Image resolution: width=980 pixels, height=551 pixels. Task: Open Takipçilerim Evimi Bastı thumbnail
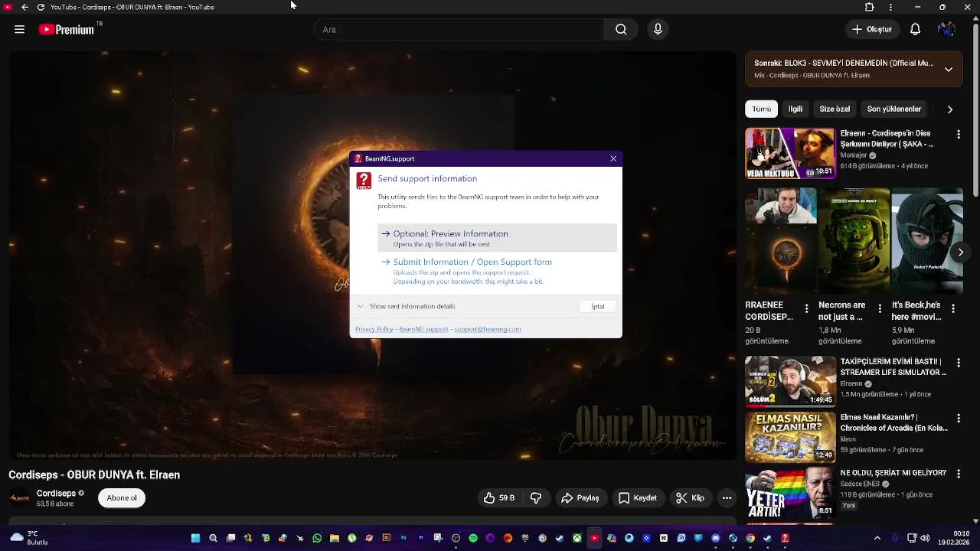click(790, 381)
